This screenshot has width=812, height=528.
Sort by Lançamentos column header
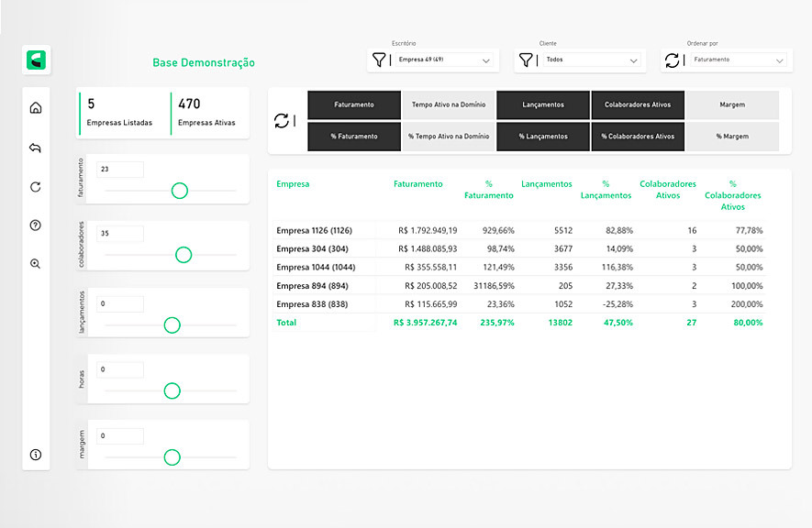[546, 183]
